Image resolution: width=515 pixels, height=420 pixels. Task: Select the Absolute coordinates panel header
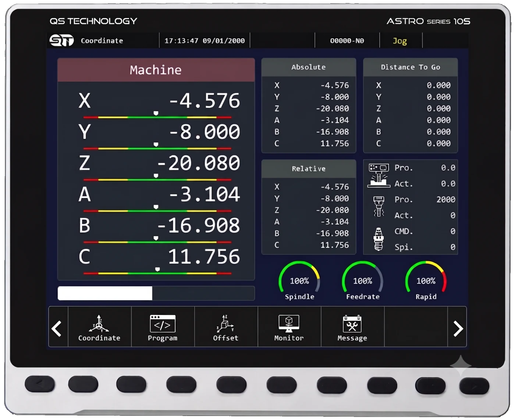click(x=309, y=67)
